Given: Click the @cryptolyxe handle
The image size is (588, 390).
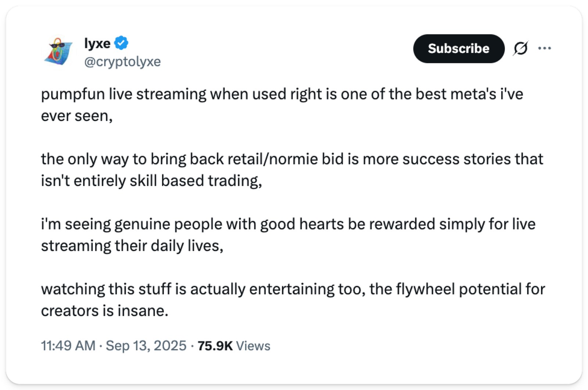Looking at the screenshot, I should 122,61.
